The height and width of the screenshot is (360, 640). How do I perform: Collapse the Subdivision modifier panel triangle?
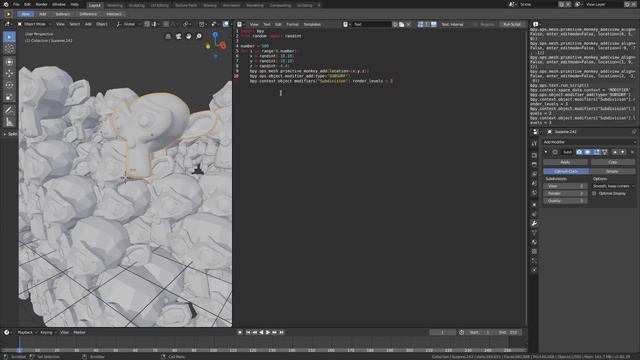[x=546, y=152]
